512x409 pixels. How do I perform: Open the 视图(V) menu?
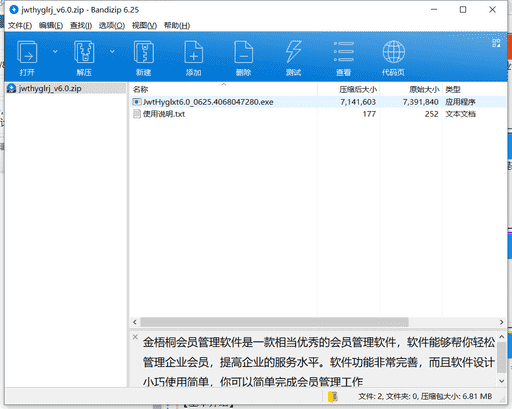(144, 25)
